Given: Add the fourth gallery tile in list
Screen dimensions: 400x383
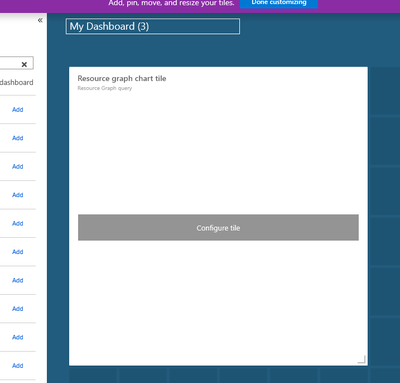Looking at the screenshot, I should (18, 195).
